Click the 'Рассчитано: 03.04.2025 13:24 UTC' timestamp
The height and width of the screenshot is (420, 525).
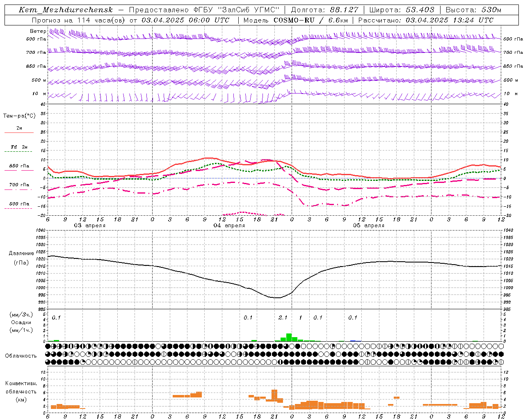point(426,20)
